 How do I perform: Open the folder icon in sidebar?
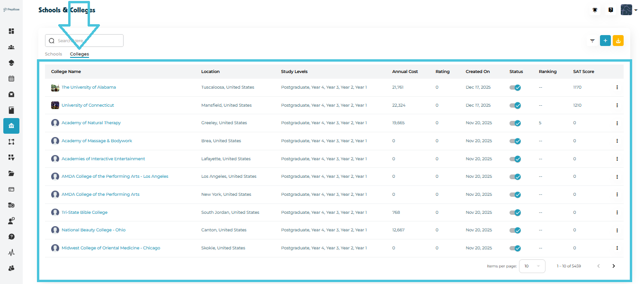pos(11,174)
